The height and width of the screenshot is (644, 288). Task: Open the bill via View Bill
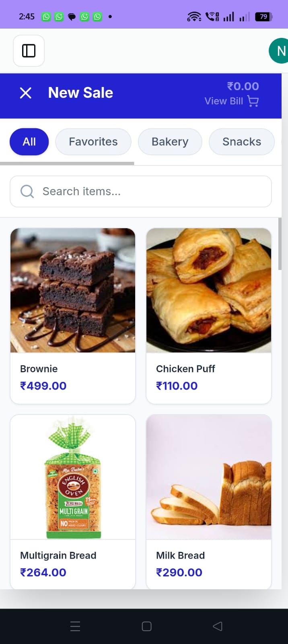[224, 101]
